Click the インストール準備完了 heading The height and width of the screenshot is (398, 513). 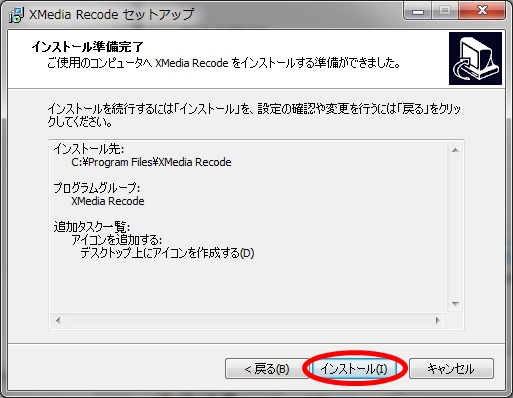88,47
